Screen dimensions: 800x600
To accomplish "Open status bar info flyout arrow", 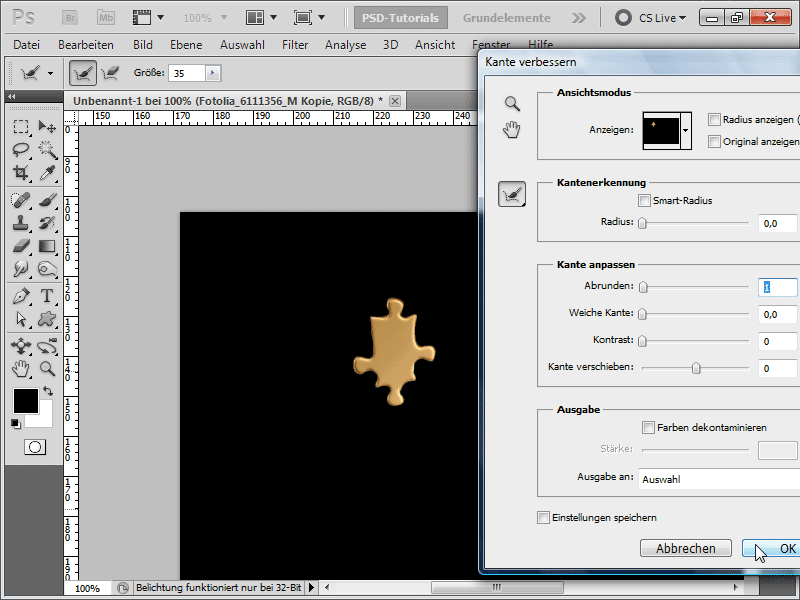I will tap(312, 588).
